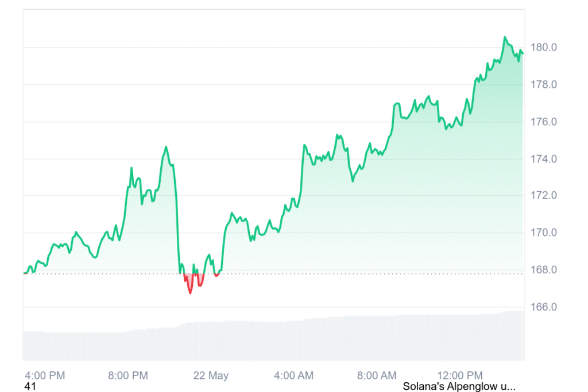588x392 pixels.
Task: Select the 176.0 price axis label
Action: pyautogui.click(x=545, y=122)
